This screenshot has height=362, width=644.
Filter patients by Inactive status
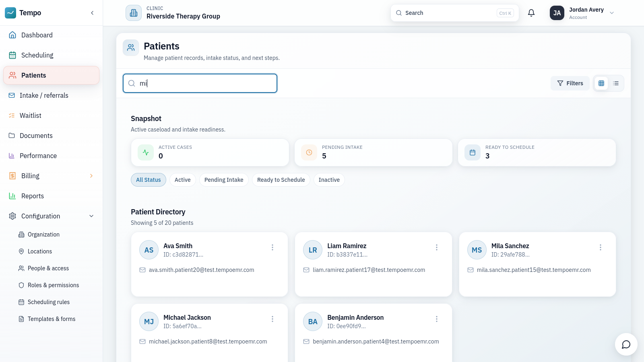329,180
